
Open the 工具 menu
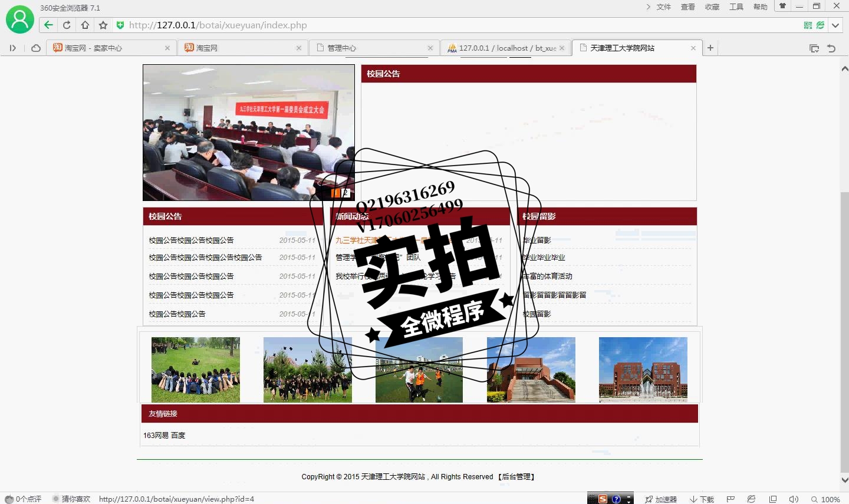736,7
